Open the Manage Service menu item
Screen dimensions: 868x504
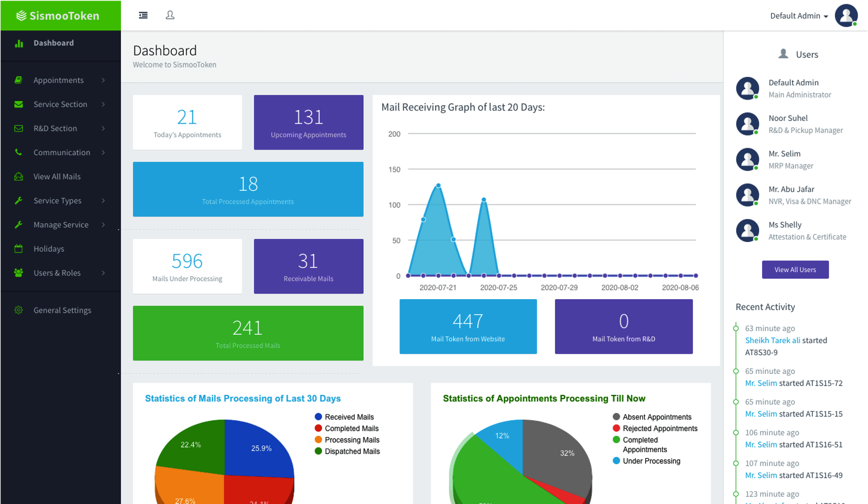(x=60, y=225)
